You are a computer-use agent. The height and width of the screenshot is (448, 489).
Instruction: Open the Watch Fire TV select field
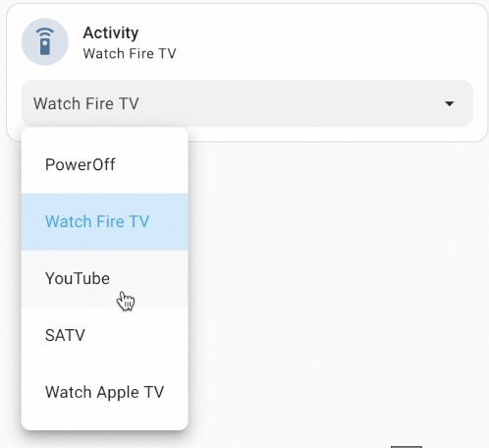247,103
